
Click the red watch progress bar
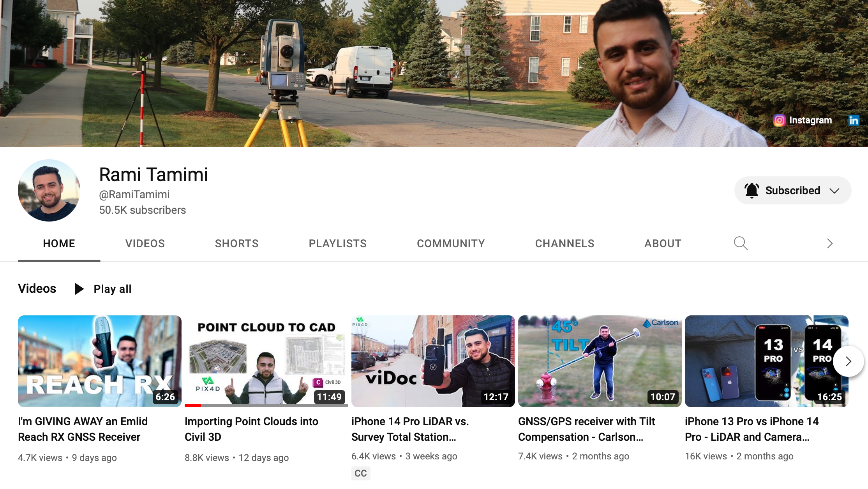[193, 406]
